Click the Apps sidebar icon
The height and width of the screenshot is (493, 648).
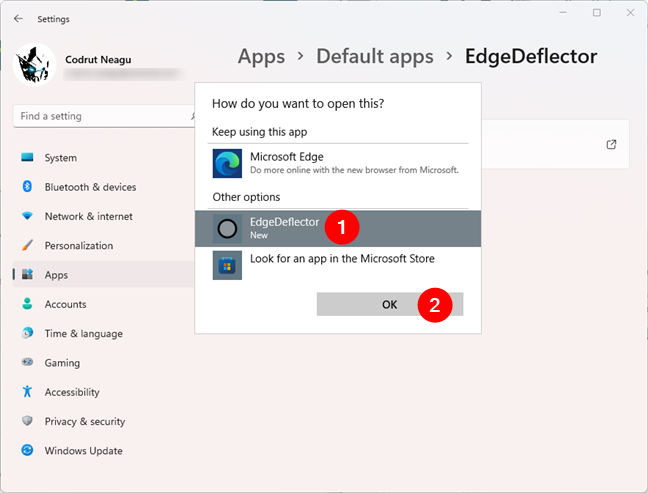pos(27,274)
